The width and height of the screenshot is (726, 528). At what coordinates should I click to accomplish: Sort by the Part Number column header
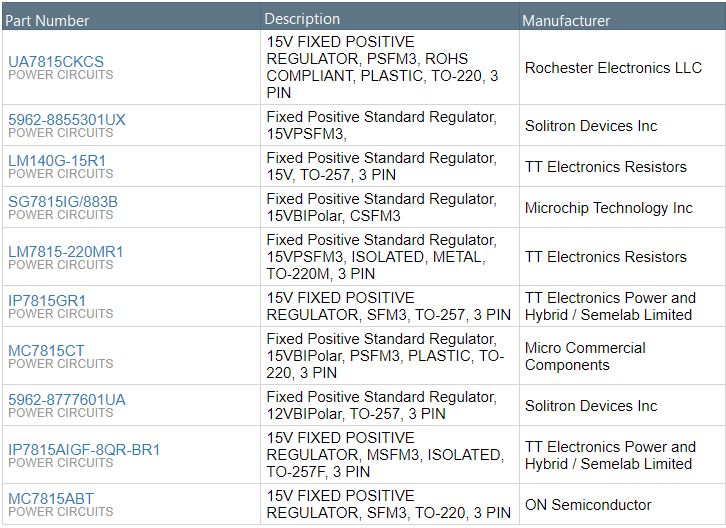(x=48, y=20)
